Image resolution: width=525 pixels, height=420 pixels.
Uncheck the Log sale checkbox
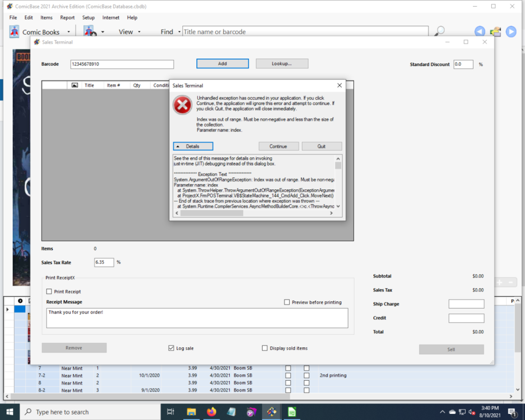tap(171, 348)
